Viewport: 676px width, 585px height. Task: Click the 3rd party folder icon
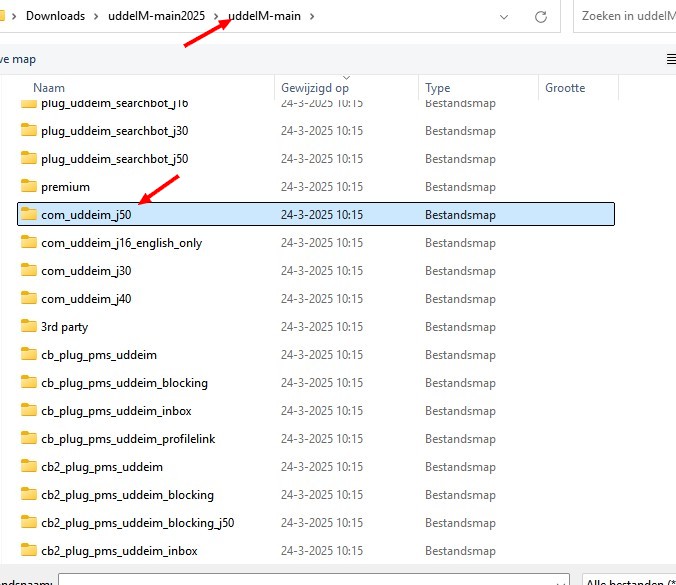pos(29,327)
